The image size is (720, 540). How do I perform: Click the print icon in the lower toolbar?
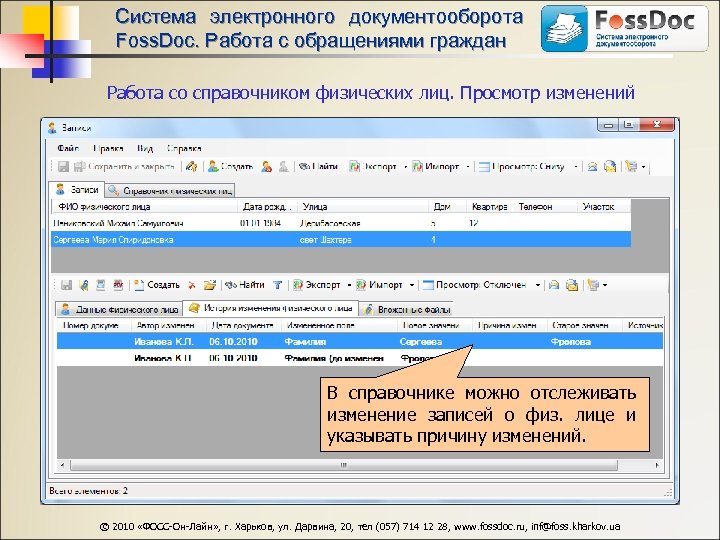[x=554, y=285]
